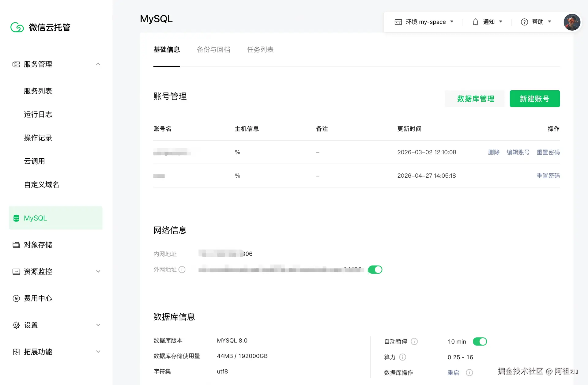Viewport: 588px width, 385px height.
Task: Click the 费用中心 sidebar icon
Action: 16,298
